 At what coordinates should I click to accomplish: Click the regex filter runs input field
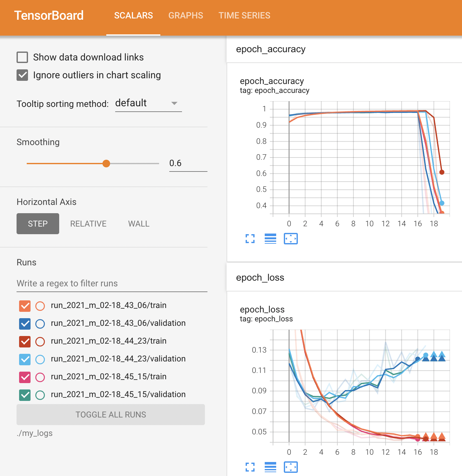point(112,283)
